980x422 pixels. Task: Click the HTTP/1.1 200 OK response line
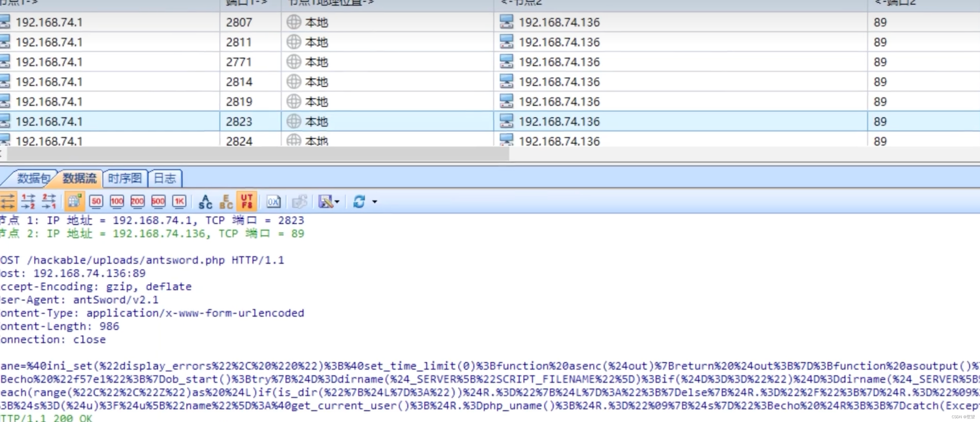[46, 418]
